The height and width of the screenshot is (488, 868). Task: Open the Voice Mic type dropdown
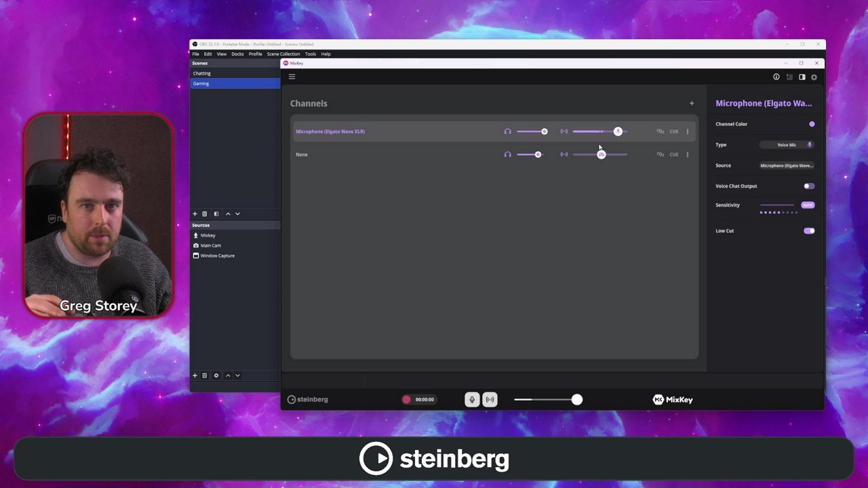pos(787,144)
